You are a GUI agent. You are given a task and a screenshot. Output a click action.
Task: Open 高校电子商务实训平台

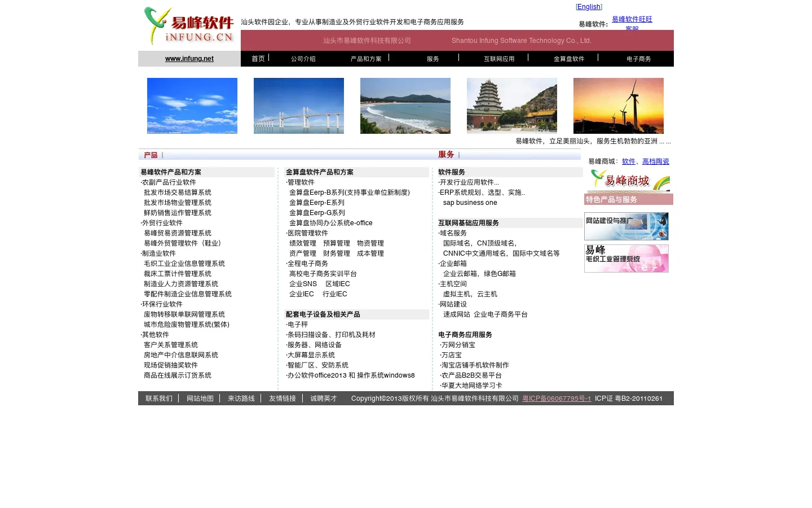pos(323,274)
